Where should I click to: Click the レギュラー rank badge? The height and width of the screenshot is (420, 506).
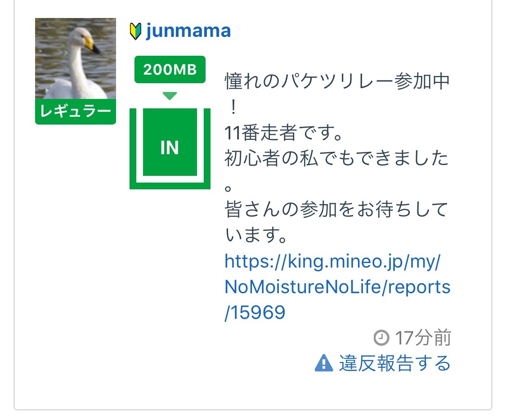(75, 112)
